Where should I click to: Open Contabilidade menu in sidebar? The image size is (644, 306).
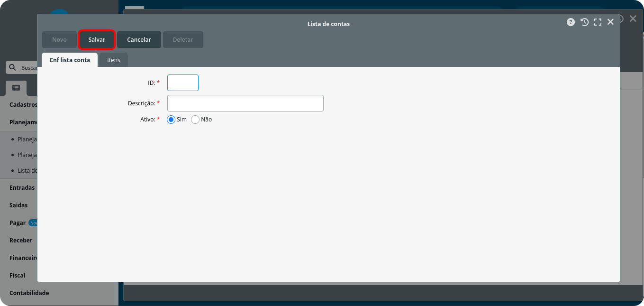29,293
